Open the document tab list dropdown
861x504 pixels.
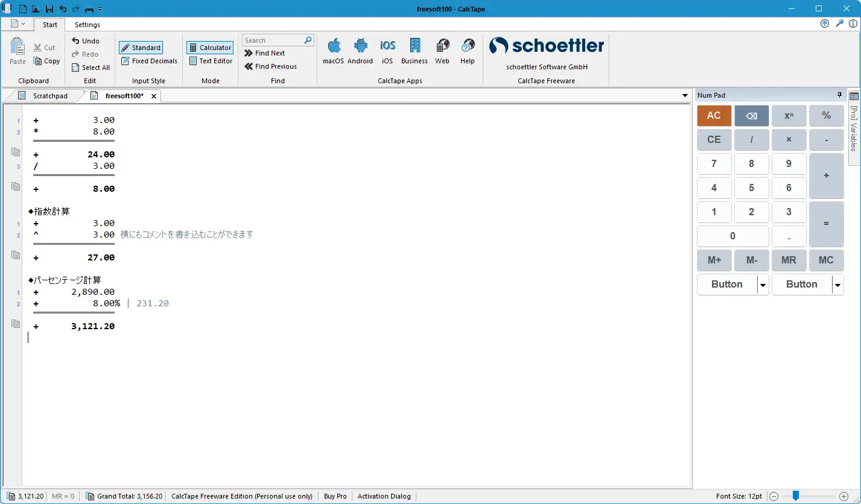[685, 96]
